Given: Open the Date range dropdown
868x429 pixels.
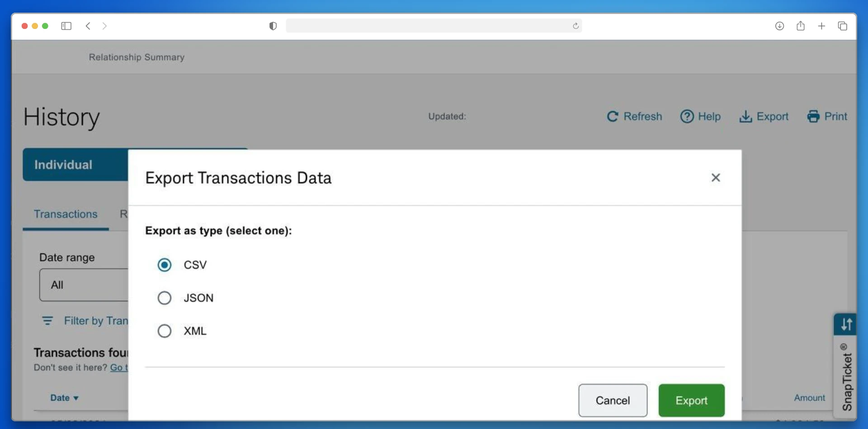Looking at the screenshot, I should 84,285.
